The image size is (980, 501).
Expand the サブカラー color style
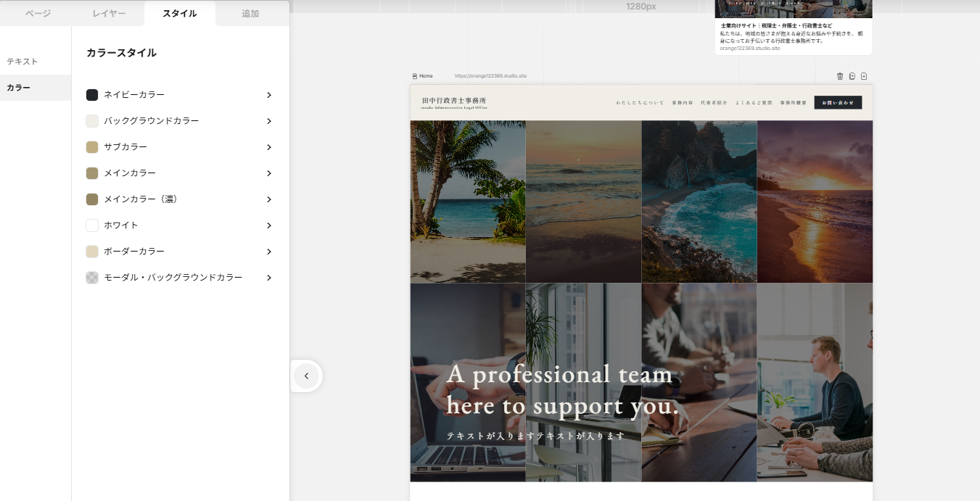(268, 147)
